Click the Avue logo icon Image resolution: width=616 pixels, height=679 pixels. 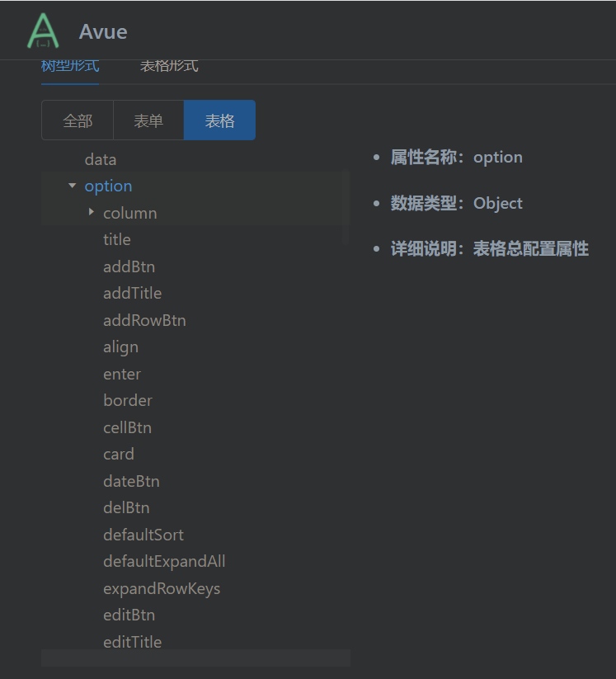[42, 31]
